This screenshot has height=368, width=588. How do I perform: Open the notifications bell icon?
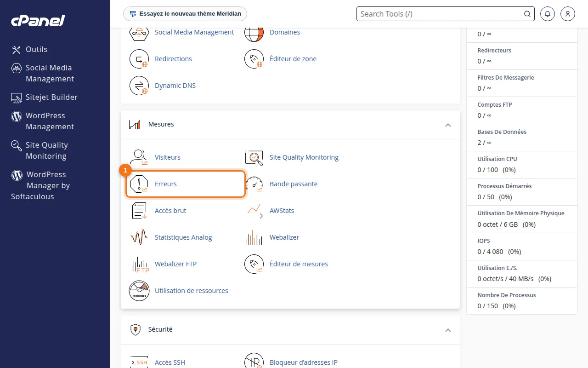tap(548, 14)
